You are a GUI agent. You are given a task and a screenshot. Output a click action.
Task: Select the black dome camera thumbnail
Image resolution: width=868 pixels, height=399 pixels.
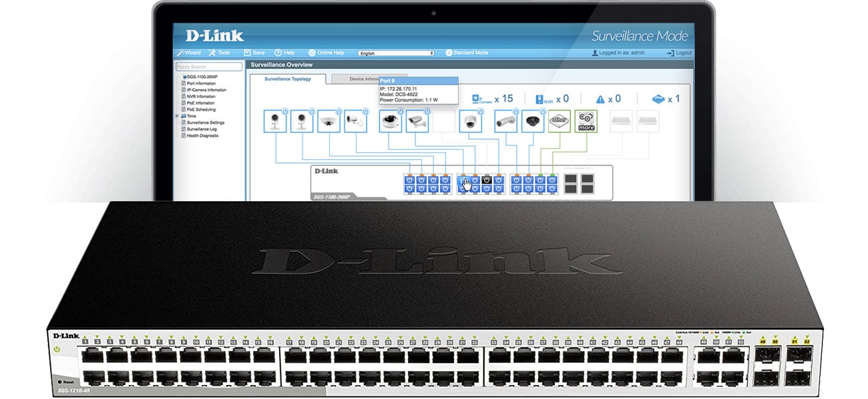coord(532,121)
